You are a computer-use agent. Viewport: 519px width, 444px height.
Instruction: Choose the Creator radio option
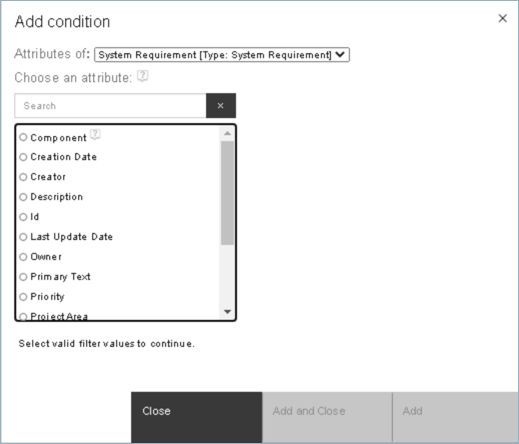pyautogui.click(x=23, y=177)
